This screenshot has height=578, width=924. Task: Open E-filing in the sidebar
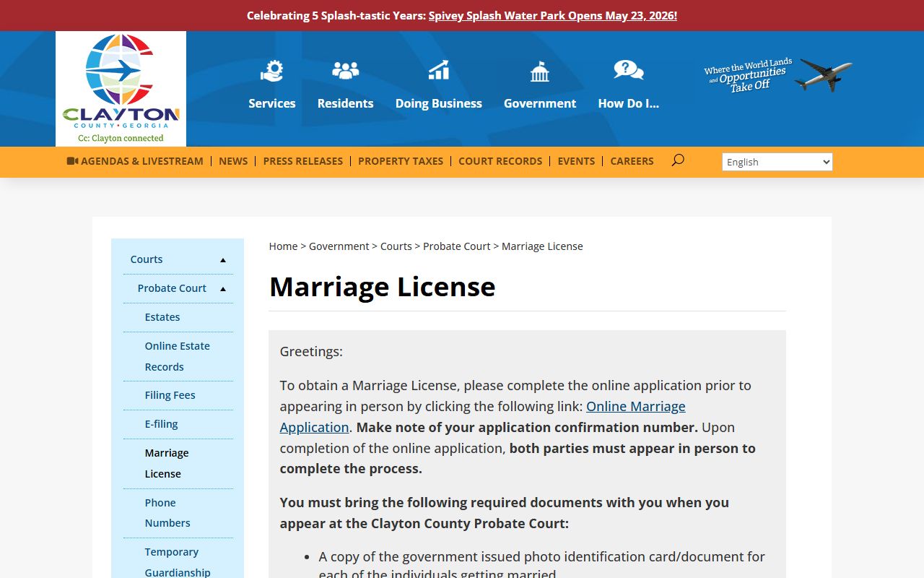tap(161, 424)
